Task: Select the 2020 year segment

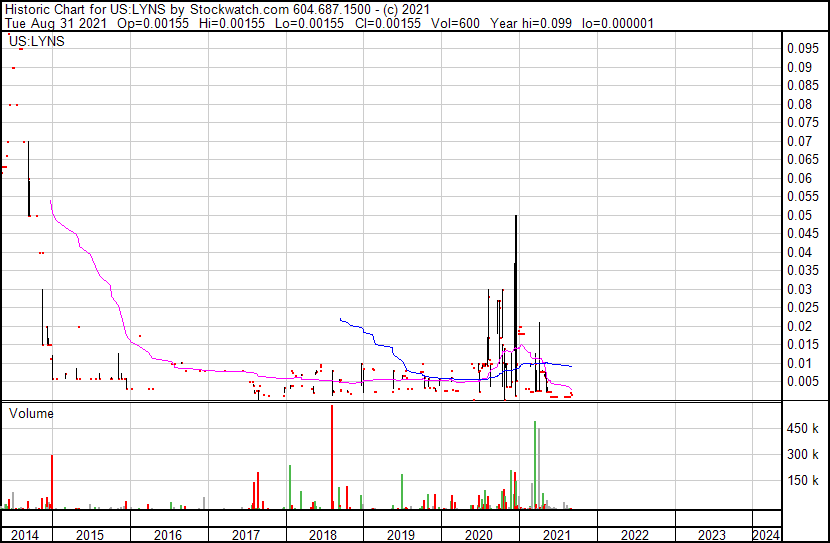Action: 479,535
